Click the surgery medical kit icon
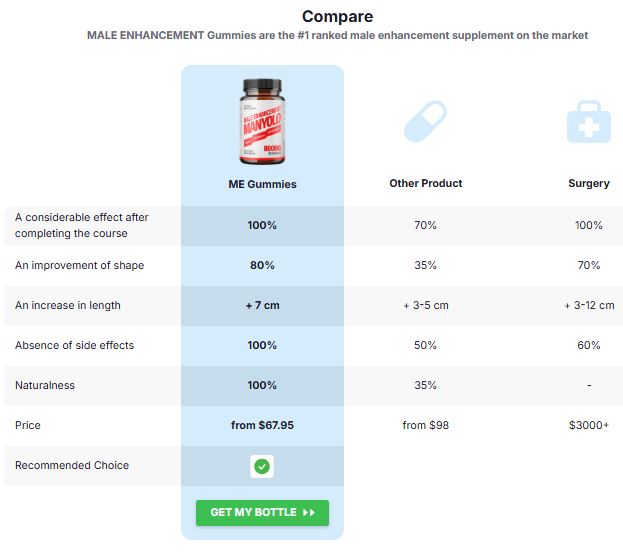Image resolution: width=623 pixels, height=556 pixels. [x=588, y=124]
